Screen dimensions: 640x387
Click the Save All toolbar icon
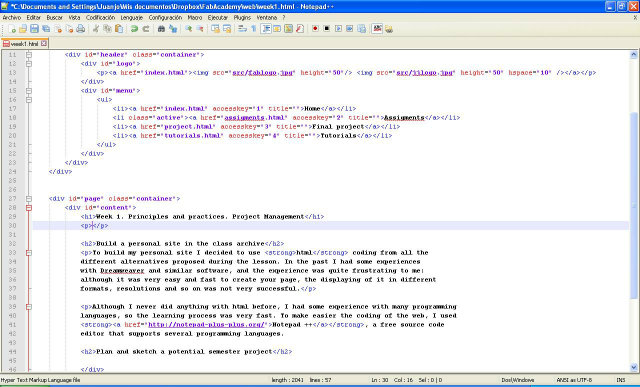[46, 29]
